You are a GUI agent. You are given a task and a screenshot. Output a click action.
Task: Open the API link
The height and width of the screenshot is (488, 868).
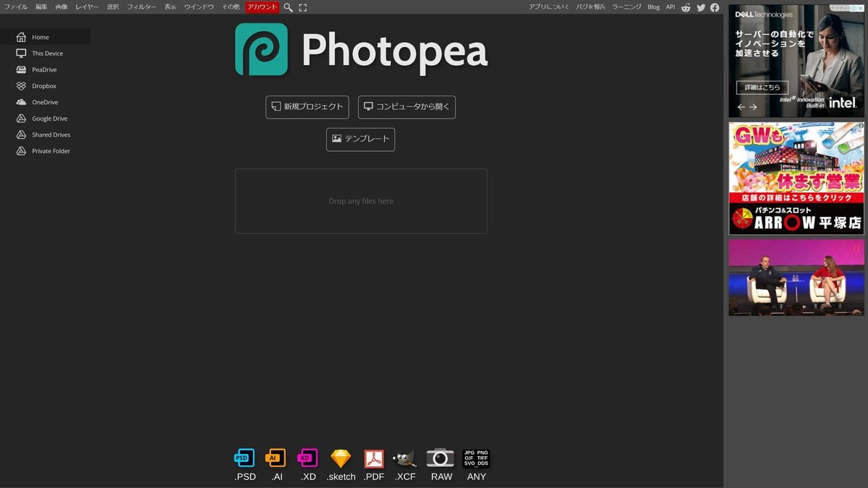tap(671, 7)
